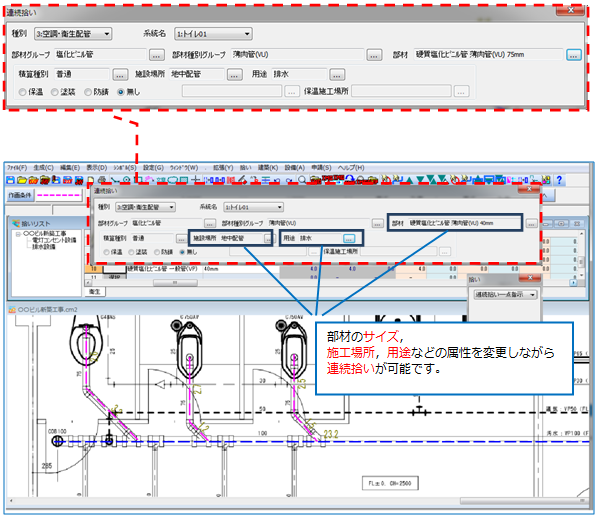The image size is (595, 517).
Task: Click the crosshair tool icon in the toolbar
Action: coord(196,180)
